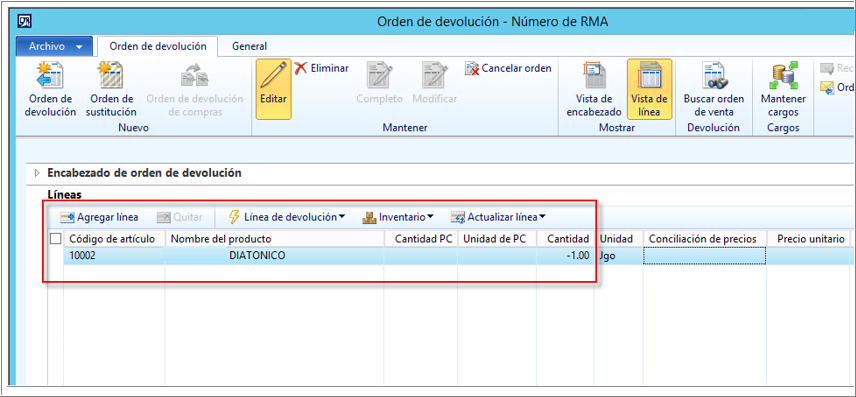This screenshot has height=397, width=856.
Task: Open the Archivo menu
Action: (x=54, y=46)
